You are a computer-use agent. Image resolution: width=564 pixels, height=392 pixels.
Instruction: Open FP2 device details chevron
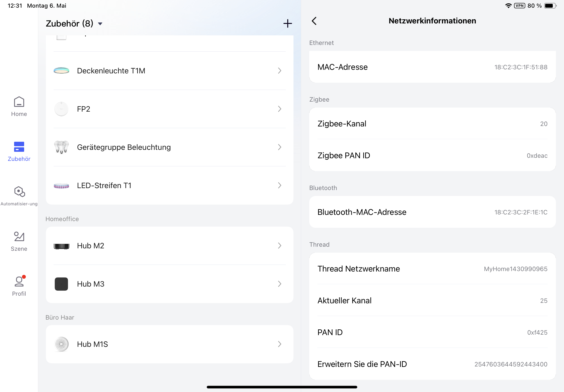click(x=279, y=109)
